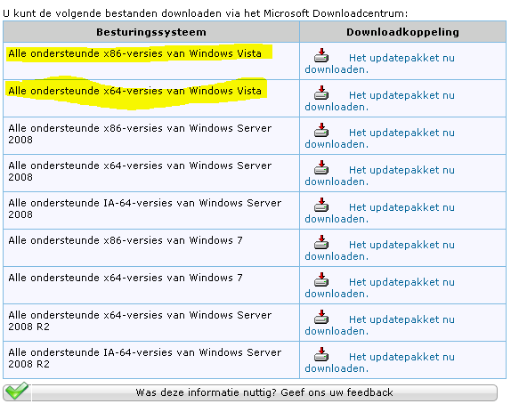
Task: Click download icon for x86 Windows Vista
Action: tap(321, 55)
